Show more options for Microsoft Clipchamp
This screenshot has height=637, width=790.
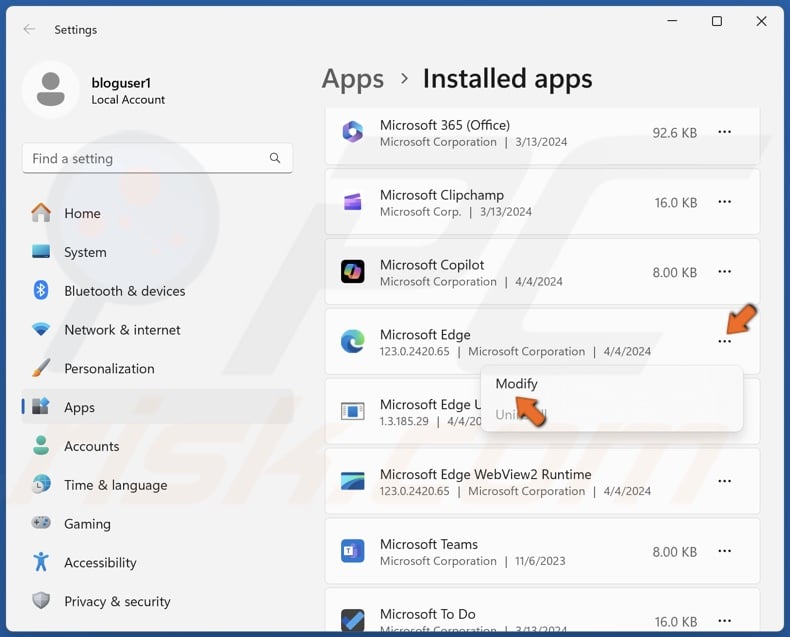tap(724, 202)
